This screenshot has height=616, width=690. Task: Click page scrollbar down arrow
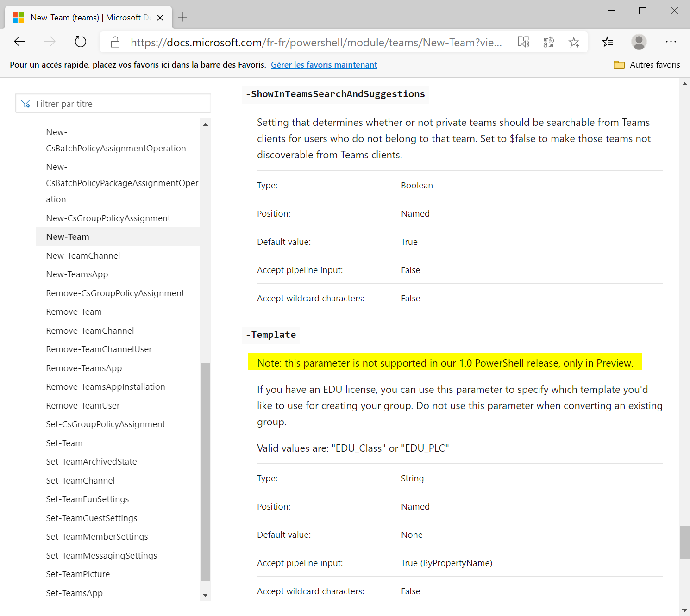[684, 610]
